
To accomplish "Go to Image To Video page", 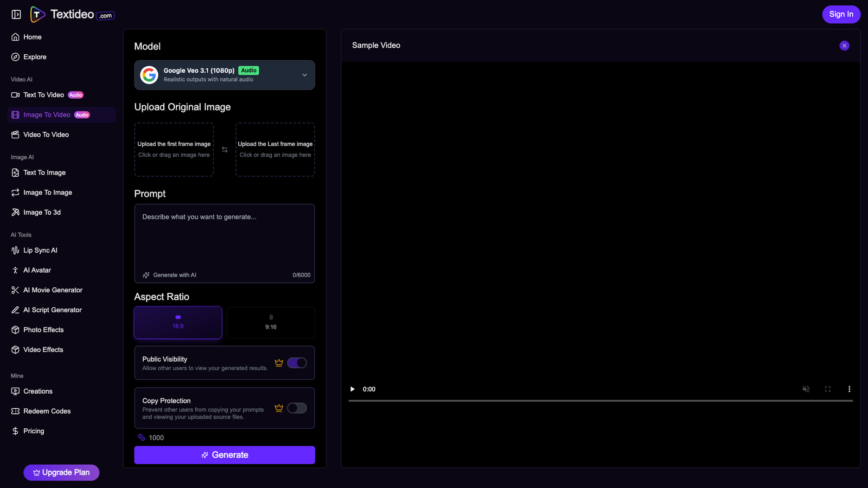I will (x=61, y=115).
